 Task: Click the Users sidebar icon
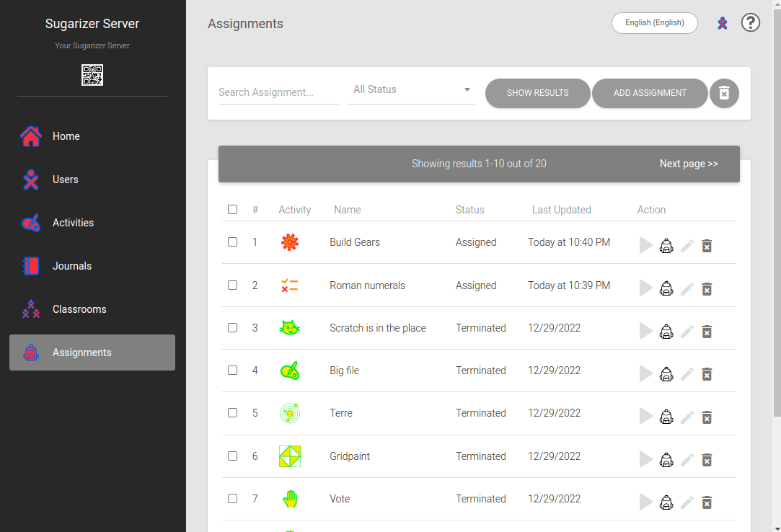click(30, 179)
